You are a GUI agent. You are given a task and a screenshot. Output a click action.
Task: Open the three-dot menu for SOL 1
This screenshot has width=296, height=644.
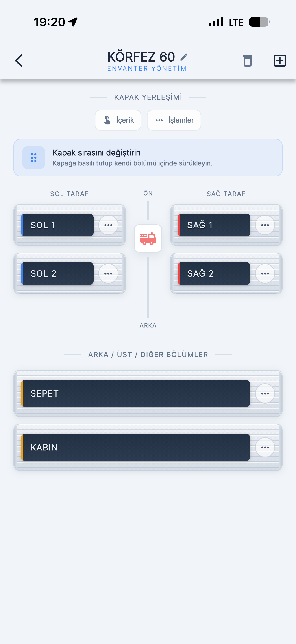pos(108,225)
